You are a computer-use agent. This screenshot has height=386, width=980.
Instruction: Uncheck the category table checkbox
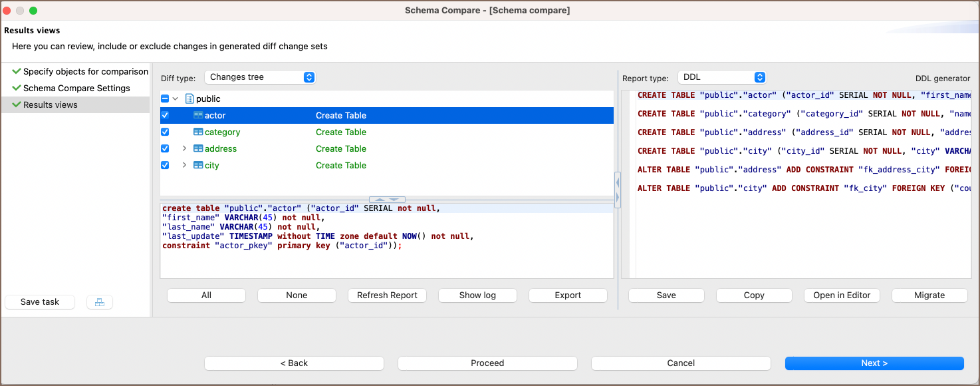166,132
